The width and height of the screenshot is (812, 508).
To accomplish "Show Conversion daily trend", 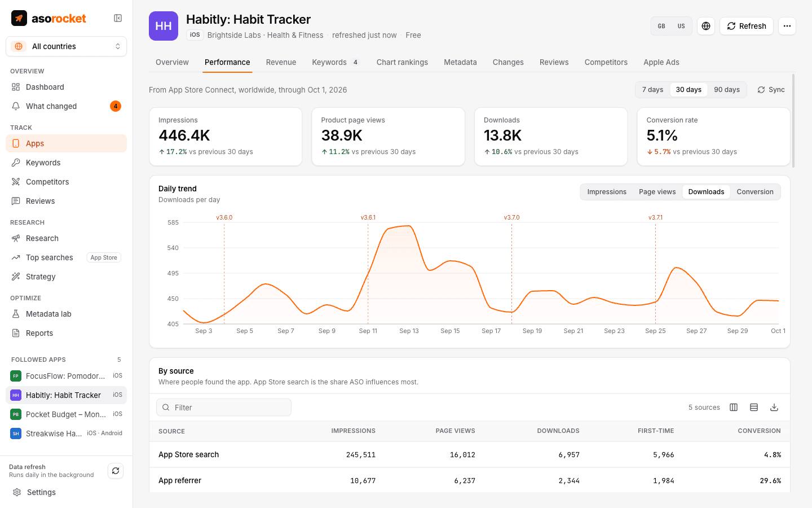I will (755, 192).
